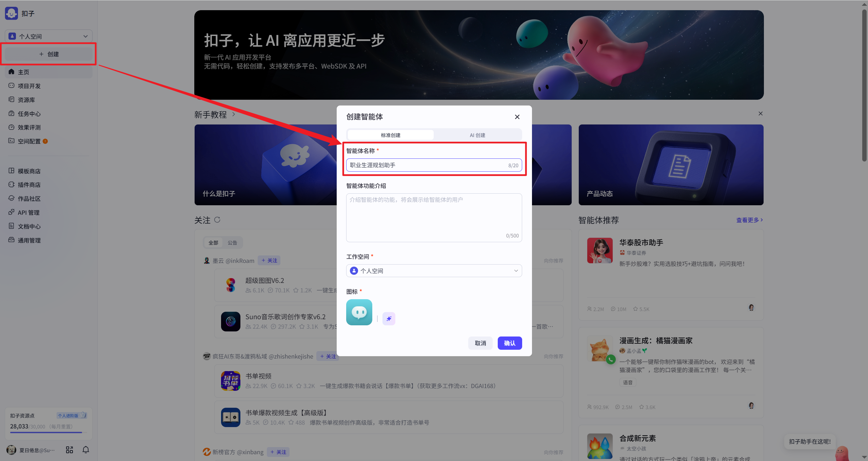Screen dimensions: 868x461
Task: Click the AI sparkle icon to generate an avatar
Action: (x=389, y=319)
